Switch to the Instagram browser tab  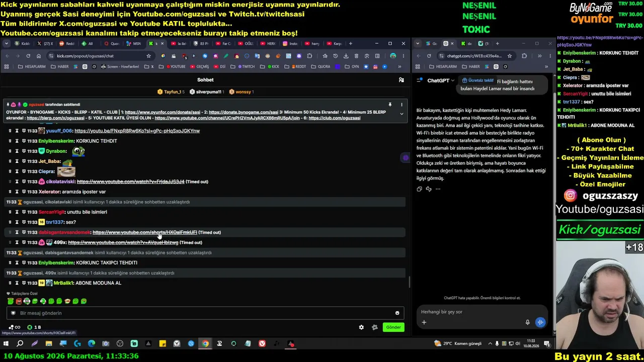pyautogui.click(x=290, y=44)
